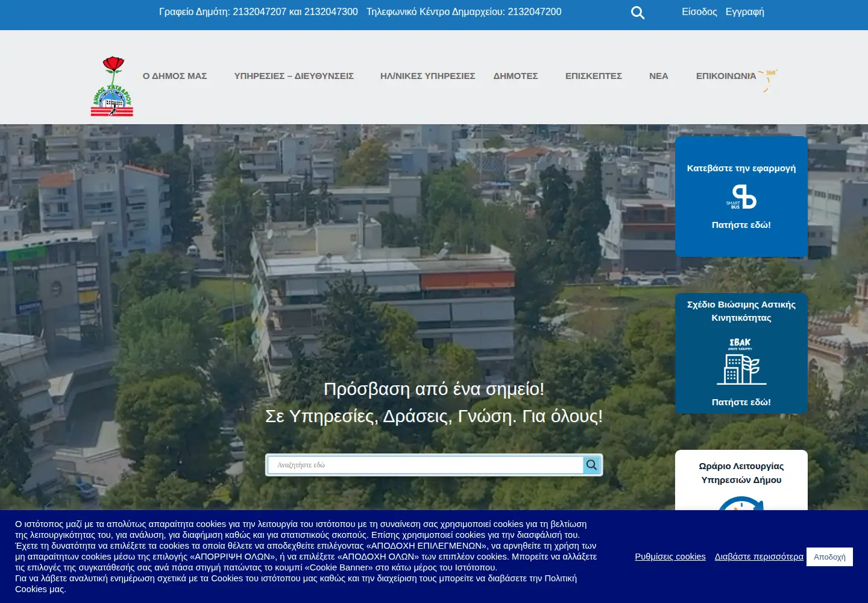Image resolution: width=868 pixels, height=603 pixels.
Task: Open the clock icon under Ωράριο Λειτουργίας
Action: [741, 503]
